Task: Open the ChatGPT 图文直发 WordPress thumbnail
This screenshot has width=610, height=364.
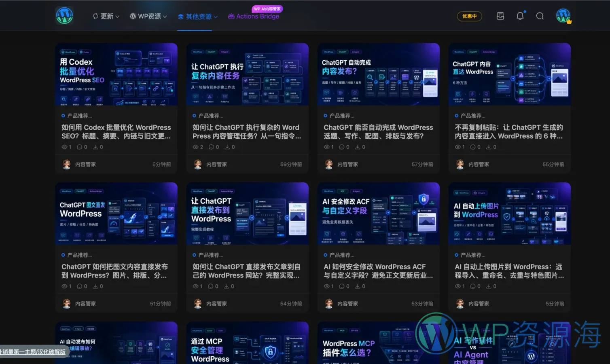Action: 116,214
